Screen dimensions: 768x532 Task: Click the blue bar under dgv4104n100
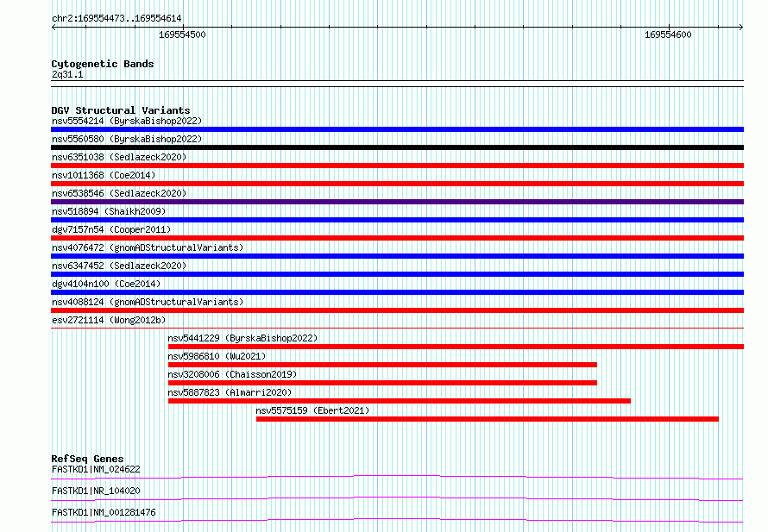(397, 292)
